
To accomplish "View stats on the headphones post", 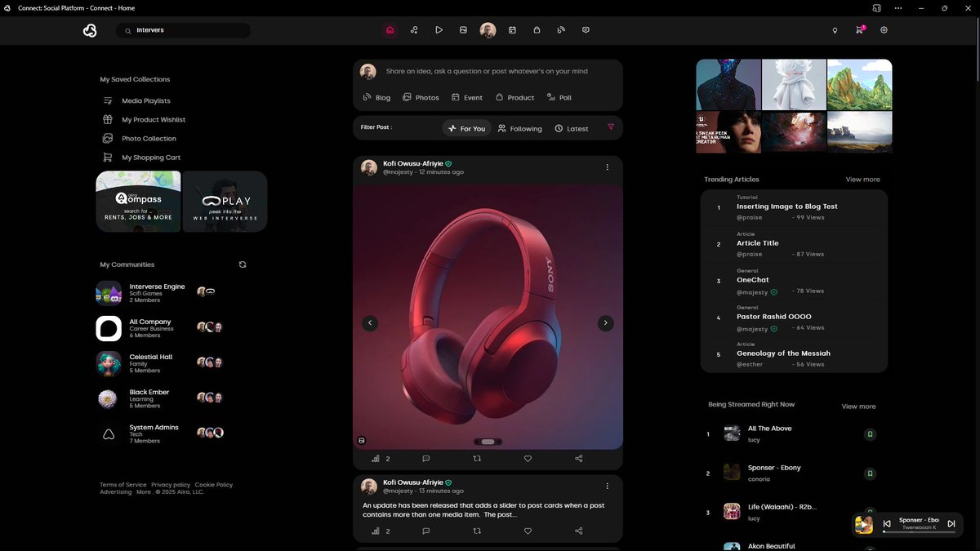I will pos(376,459).
